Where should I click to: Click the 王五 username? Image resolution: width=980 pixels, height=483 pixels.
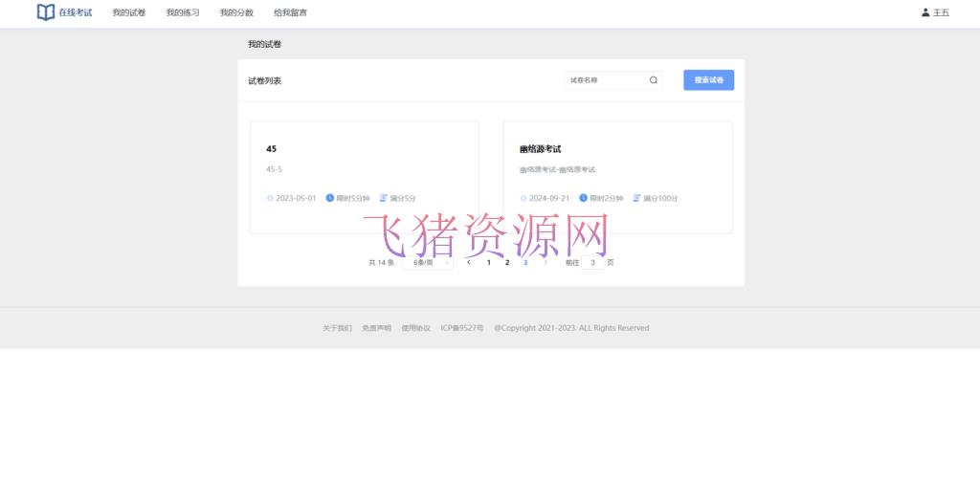pos(941,12)
